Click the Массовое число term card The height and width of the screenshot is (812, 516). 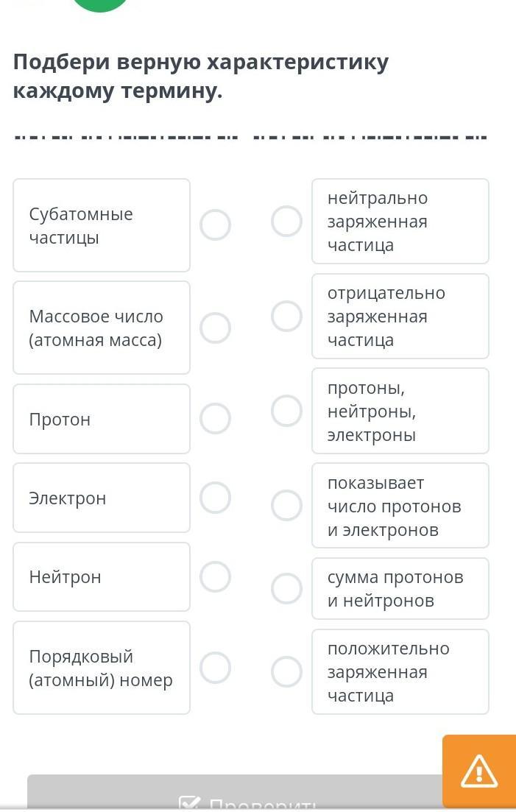[102, 328]
